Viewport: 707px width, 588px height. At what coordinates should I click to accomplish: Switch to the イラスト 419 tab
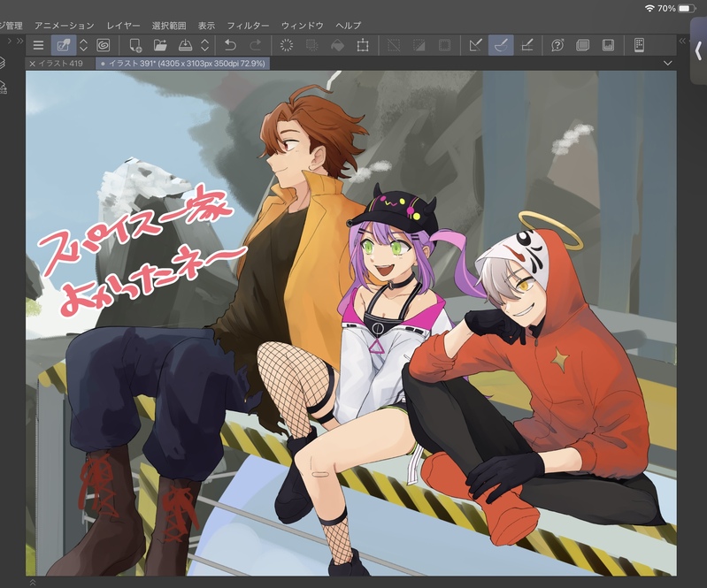[x=60, y=64]
